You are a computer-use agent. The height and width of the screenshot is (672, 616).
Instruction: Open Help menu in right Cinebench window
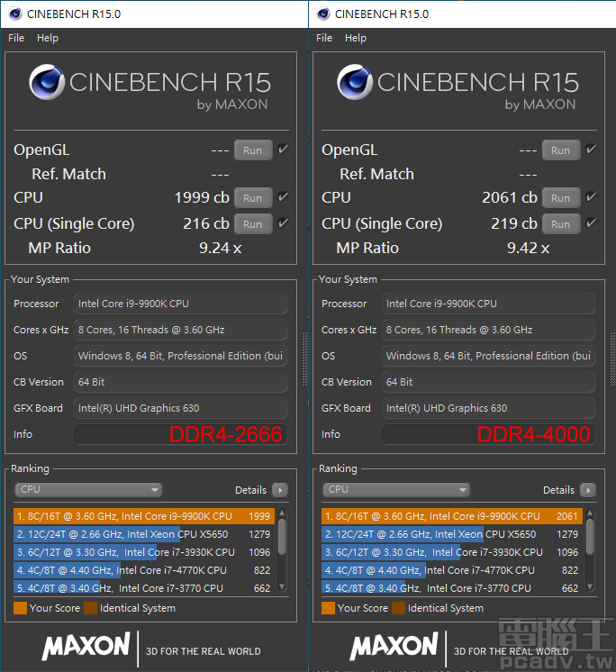click(356, 38)
